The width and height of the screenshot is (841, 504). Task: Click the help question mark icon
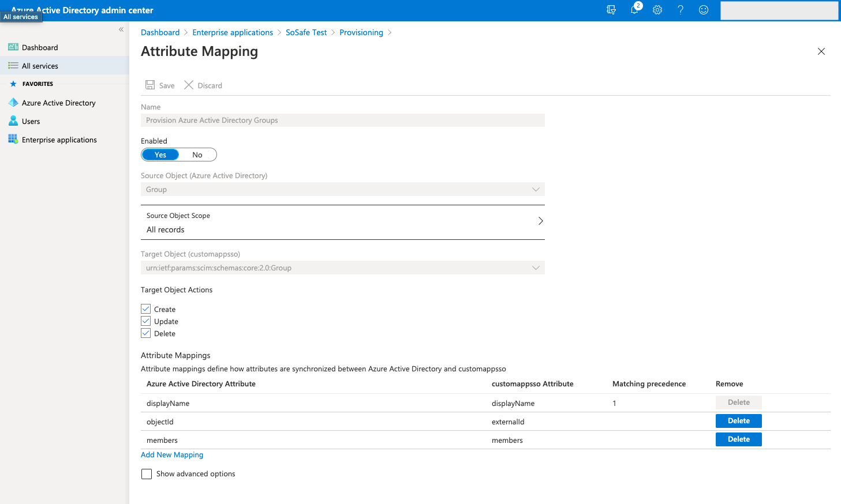pos(681,10)
